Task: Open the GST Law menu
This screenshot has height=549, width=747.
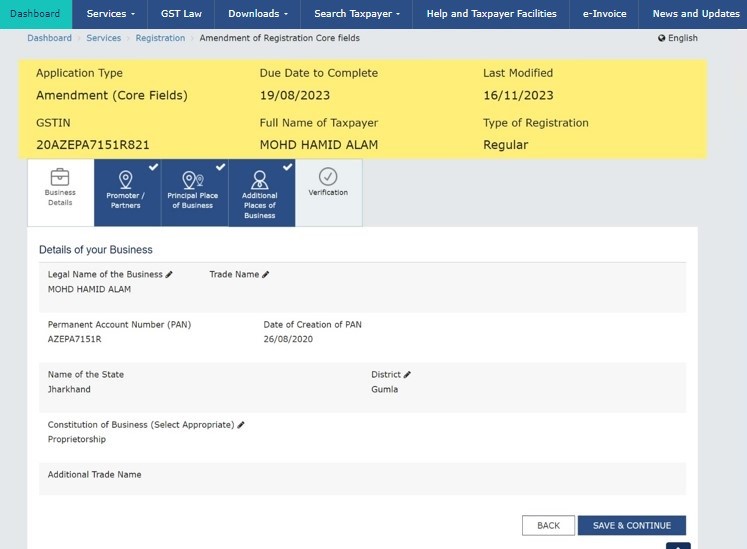Action: (181, 14)
